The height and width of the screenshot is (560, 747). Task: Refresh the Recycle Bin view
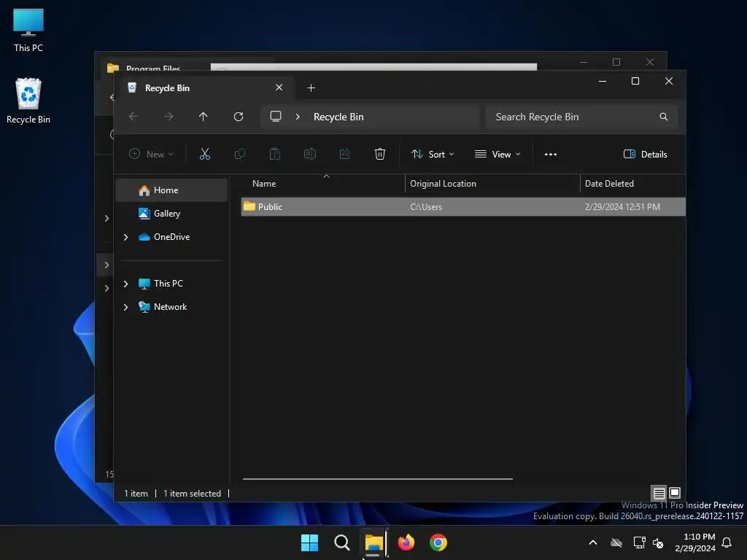point(239,117)
